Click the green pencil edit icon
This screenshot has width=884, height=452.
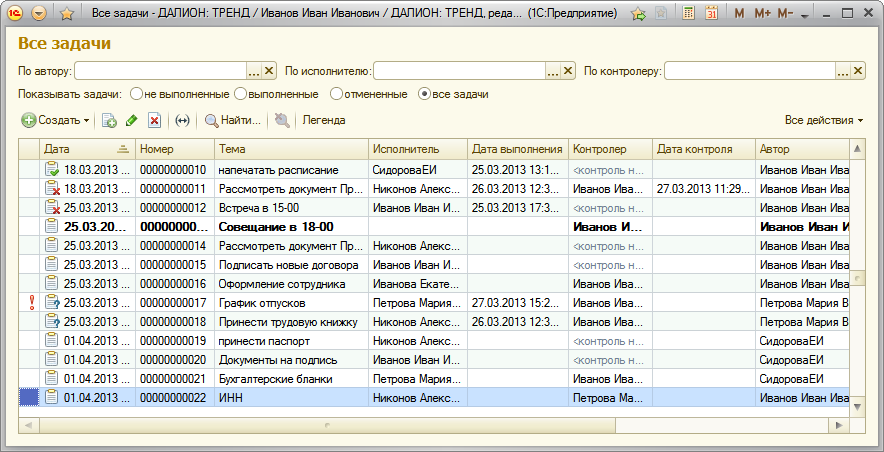point(131,121)
